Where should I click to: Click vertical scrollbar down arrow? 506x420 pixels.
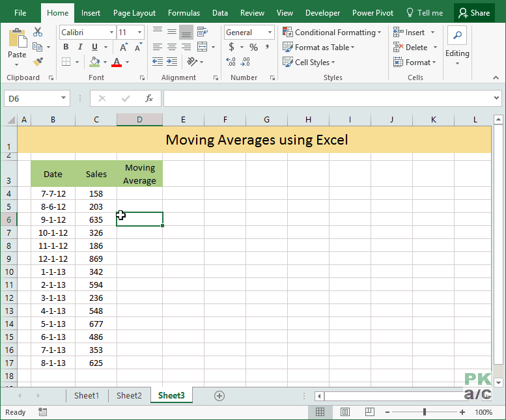498,383
